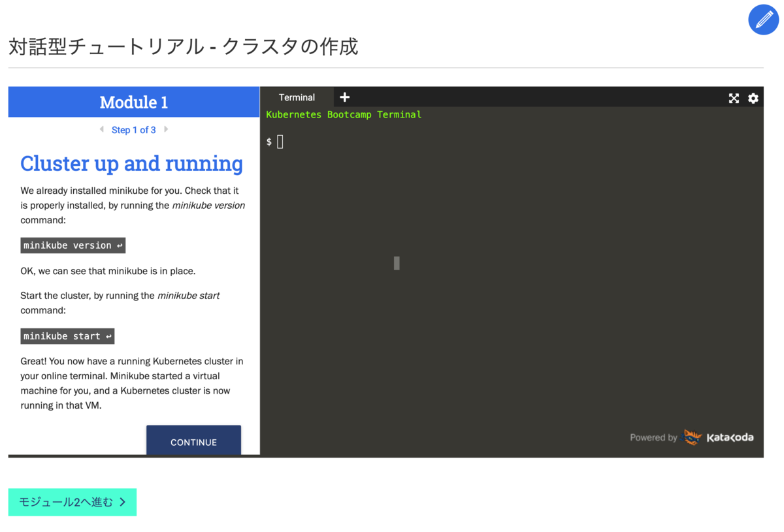Click the blue pencil edit icon
Screen dimensions: 784x532
click(763, 20)
